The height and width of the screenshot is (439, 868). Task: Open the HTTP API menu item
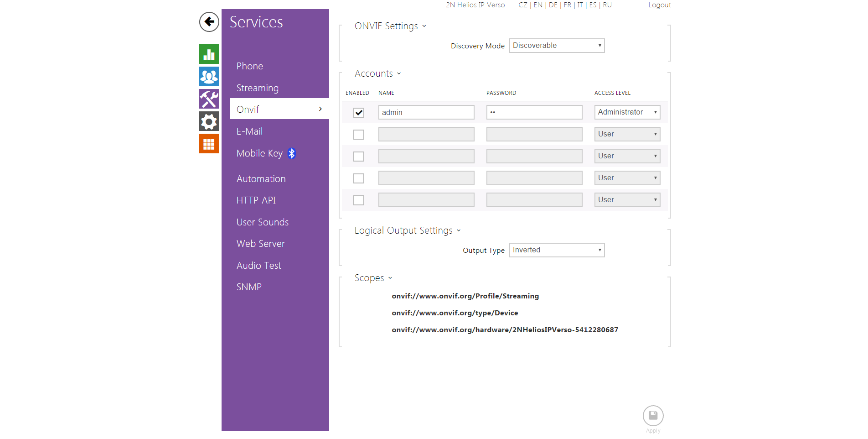[x=256, y=200]
